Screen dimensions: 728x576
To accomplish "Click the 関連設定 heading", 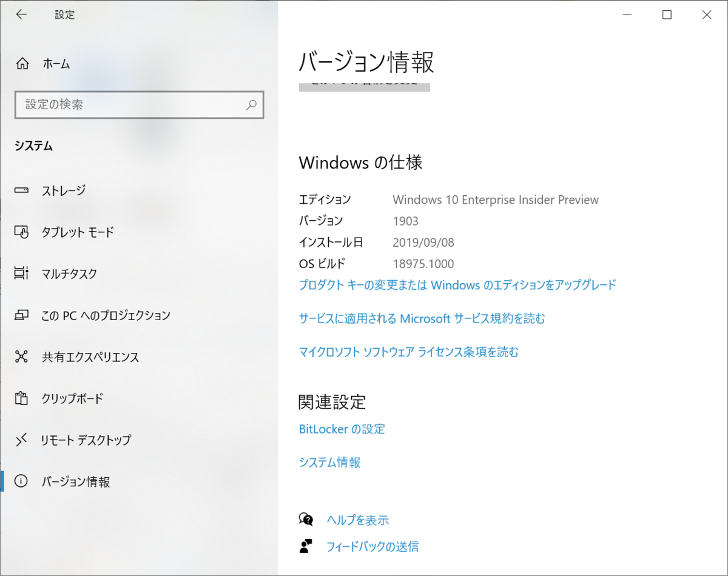I will tap(332, 401).
